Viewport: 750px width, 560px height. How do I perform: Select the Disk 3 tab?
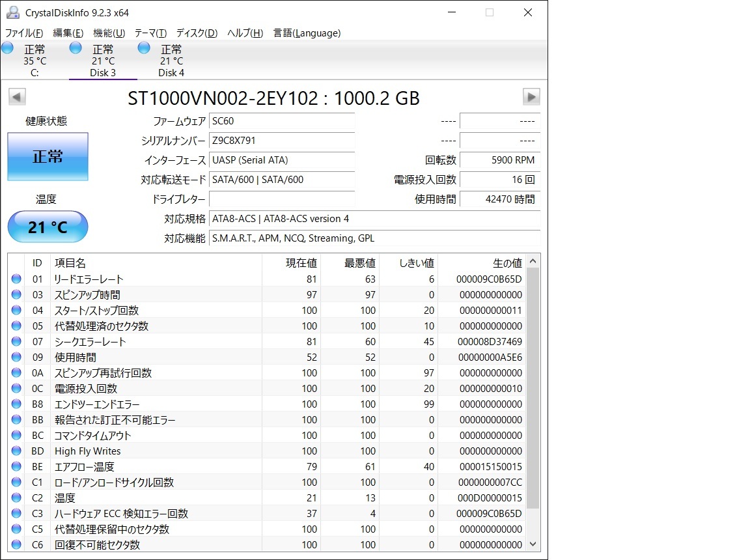pos(103,61)
